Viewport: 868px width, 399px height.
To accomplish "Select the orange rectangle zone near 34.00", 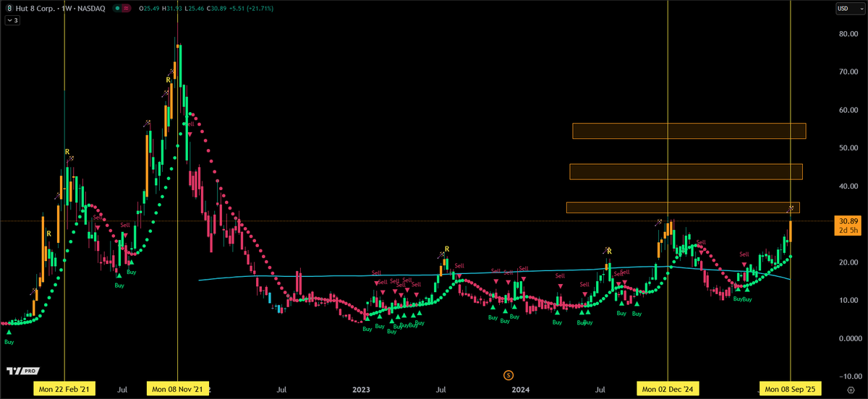I will click(x=683, y=207).
